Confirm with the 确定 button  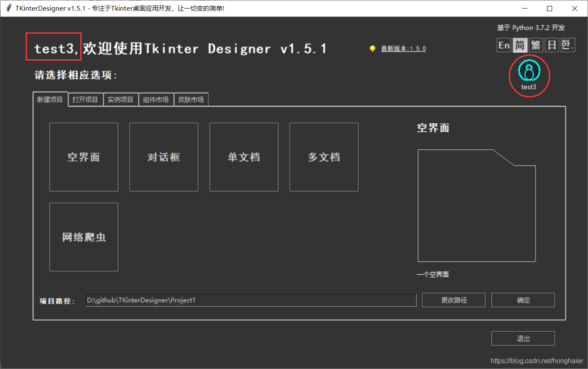pos(523,300)
